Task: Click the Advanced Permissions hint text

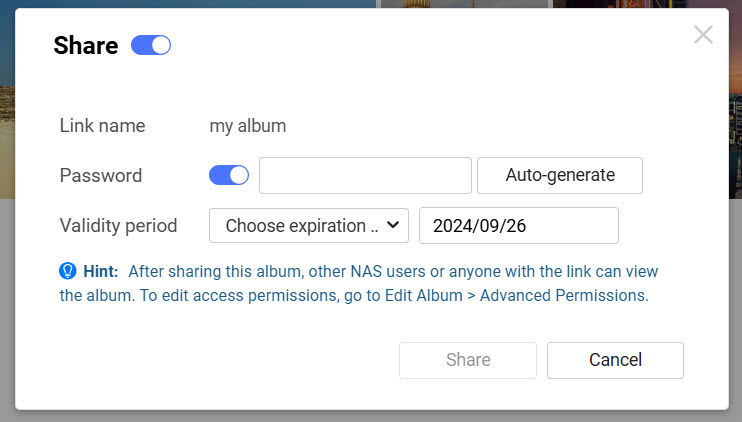Action: [564, 295]
